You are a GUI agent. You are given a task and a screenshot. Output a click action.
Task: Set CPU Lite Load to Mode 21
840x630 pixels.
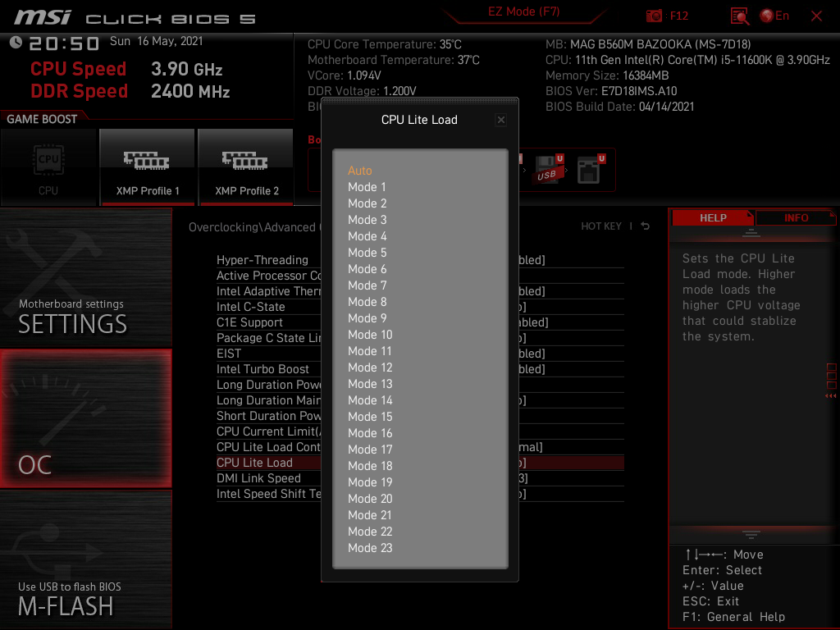point(370,515)
